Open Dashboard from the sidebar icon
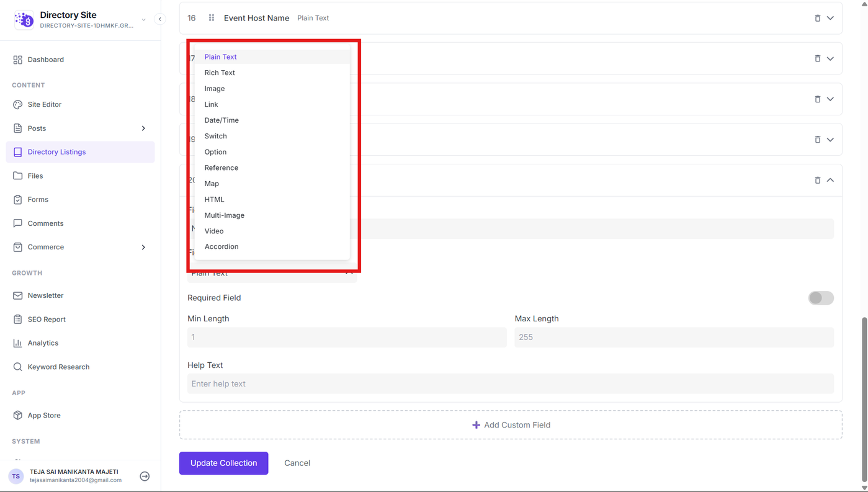Image resolution: width=868 pixels, height=492 pixels. [17, 60]
